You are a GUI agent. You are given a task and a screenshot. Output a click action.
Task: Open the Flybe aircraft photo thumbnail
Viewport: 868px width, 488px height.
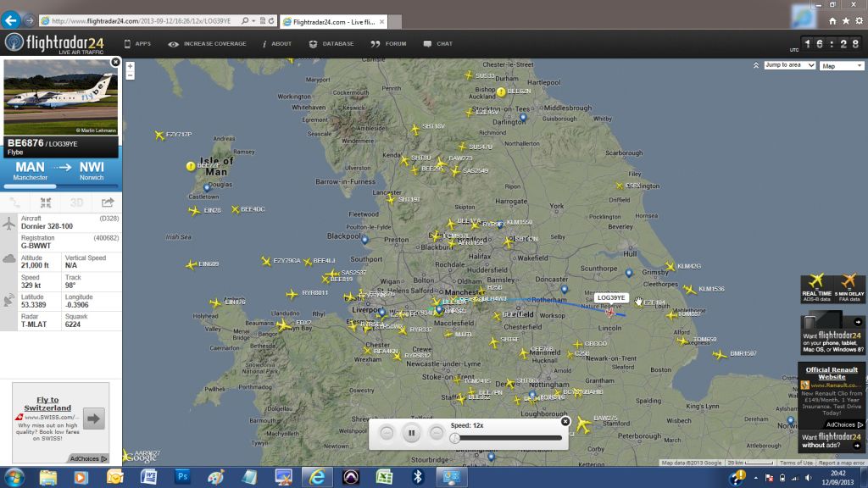(61, 97)
